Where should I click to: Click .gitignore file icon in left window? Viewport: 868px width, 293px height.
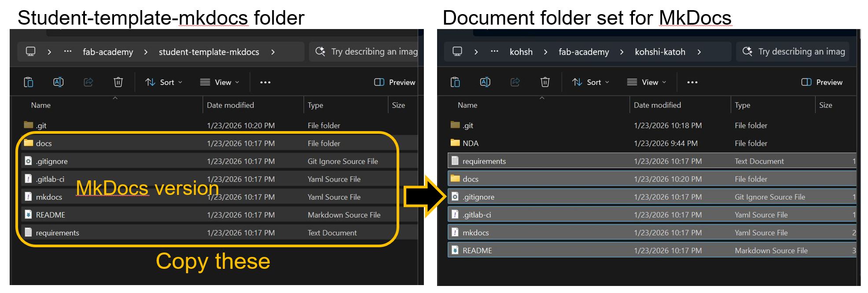[29, 161]
